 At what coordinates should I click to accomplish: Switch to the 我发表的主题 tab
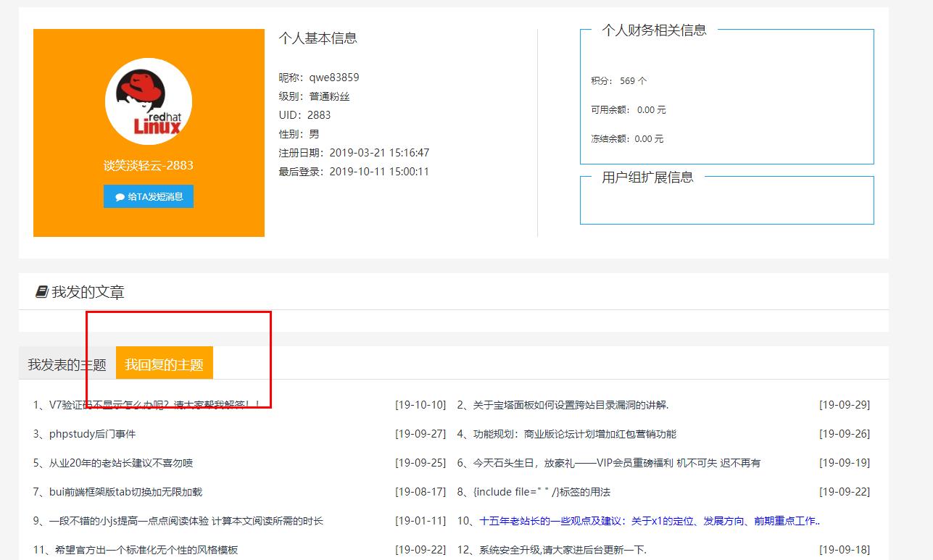pyautogui.click(x=67, y=364)
